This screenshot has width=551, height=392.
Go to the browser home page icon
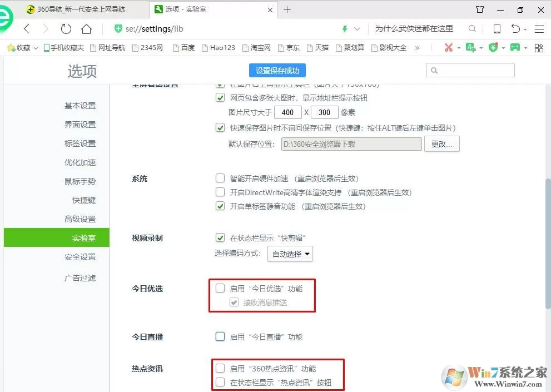tap(86, 29)
